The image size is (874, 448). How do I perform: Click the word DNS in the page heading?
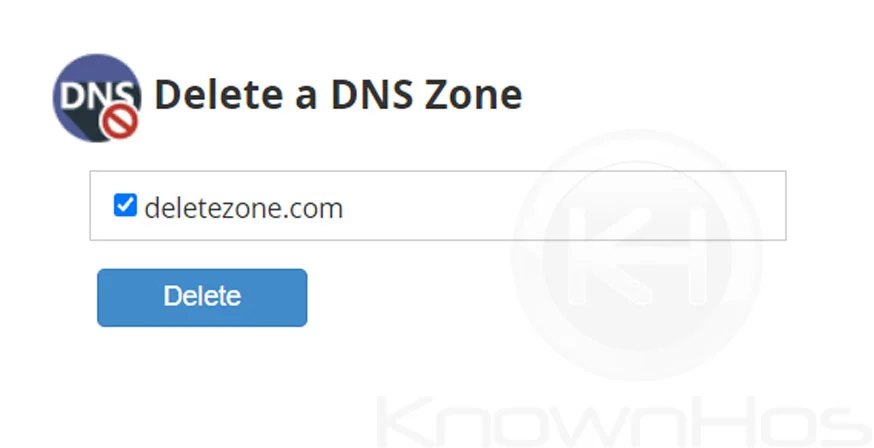[x=371, y=94]
